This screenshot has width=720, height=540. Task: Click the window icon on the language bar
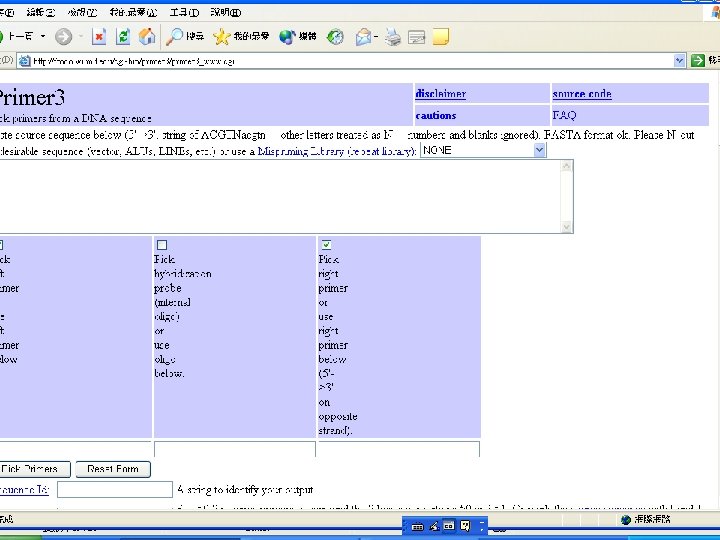tap(449, 525)
